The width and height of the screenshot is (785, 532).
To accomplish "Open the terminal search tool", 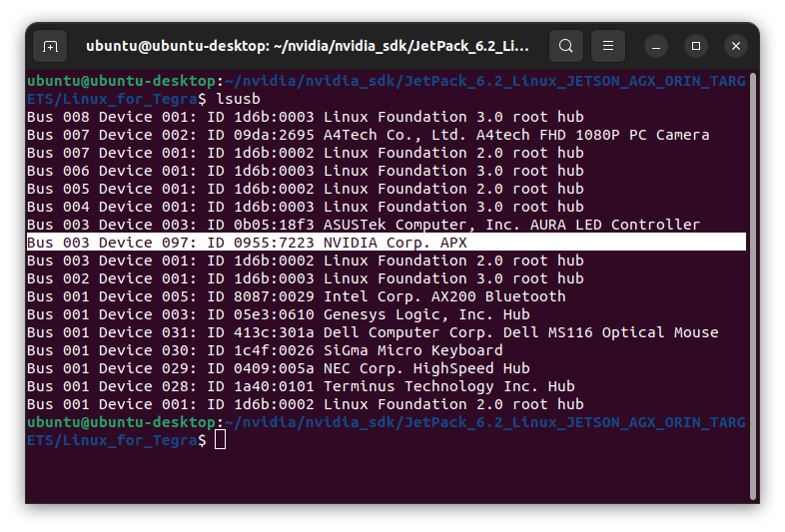I will click(x=565, y=46).
